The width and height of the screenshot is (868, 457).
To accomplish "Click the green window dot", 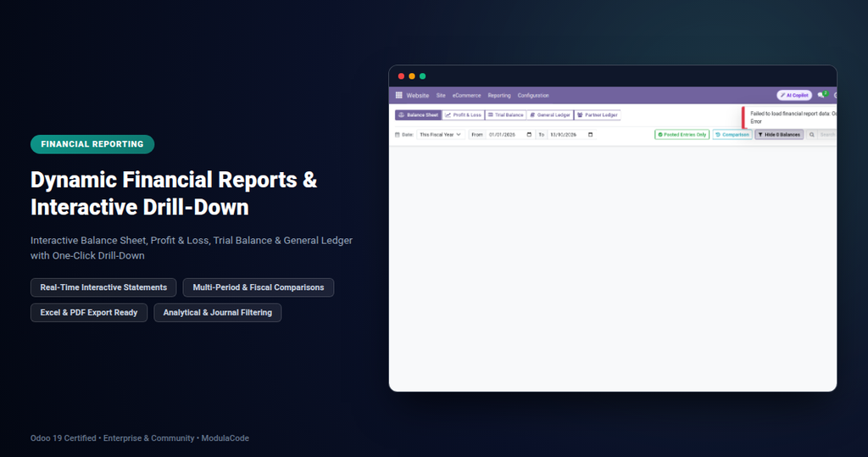I will coord(422,76).
